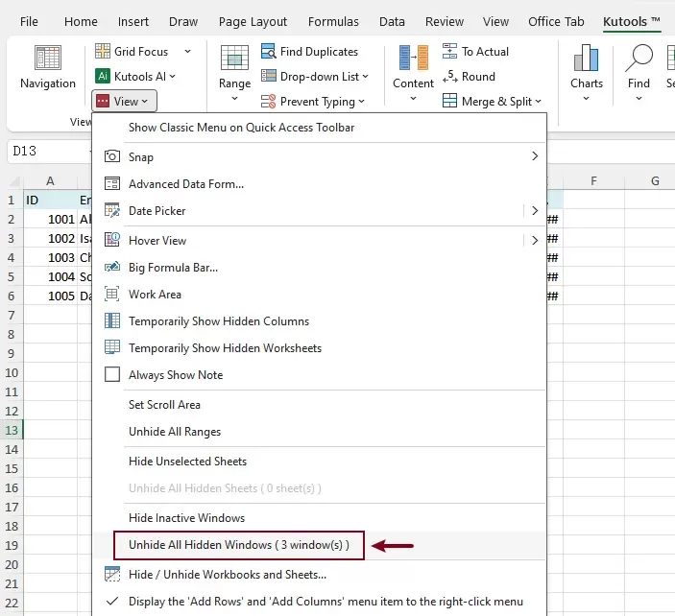The image size is (675, 616).
Task: Click the Round icon
Action: pos(450,77)
